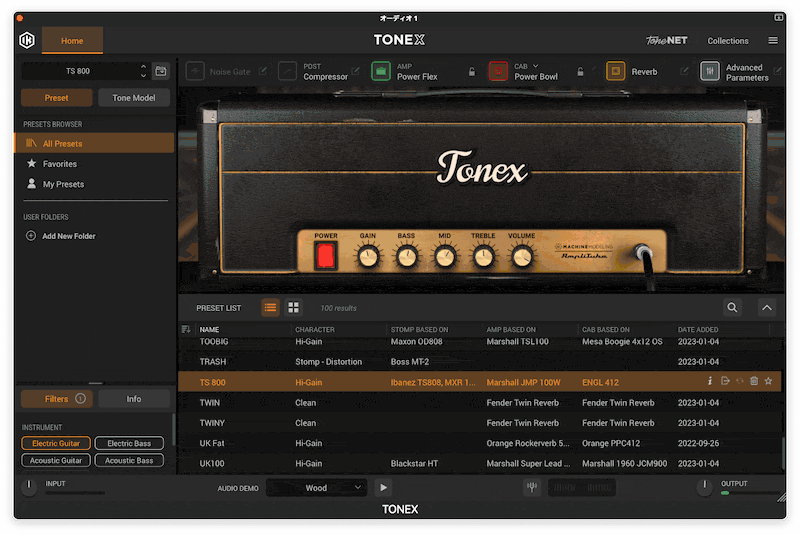The image size is (800, 535).
Task: Click the Noise Gate module icon
Action: point(195,71)
